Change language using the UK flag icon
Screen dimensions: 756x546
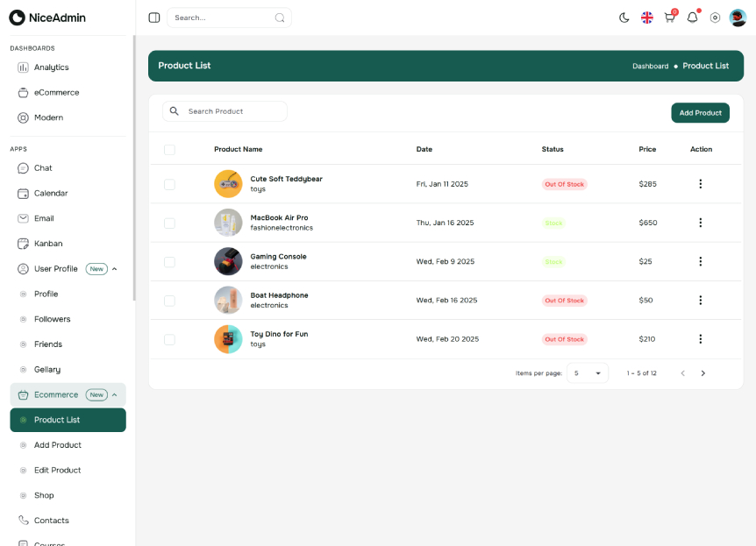(x=647, y=17)
